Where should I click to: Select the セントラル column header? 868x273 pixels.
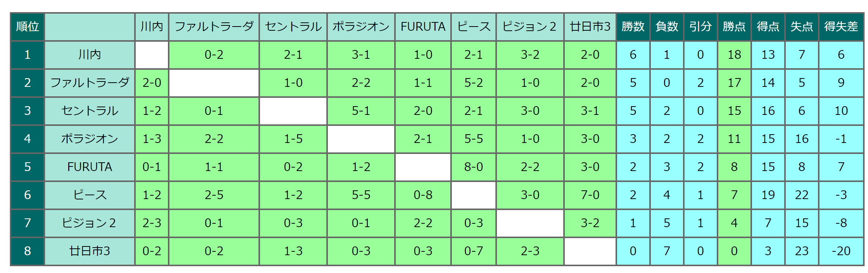point(293,27)
